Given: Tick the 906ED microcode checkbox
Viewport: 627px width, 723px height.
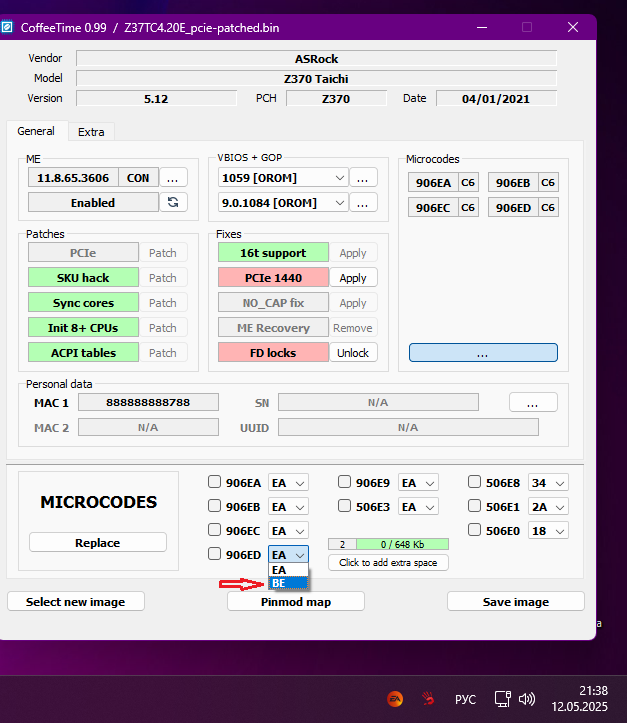Looking at the screenshot, I should (x=214, y=554).
